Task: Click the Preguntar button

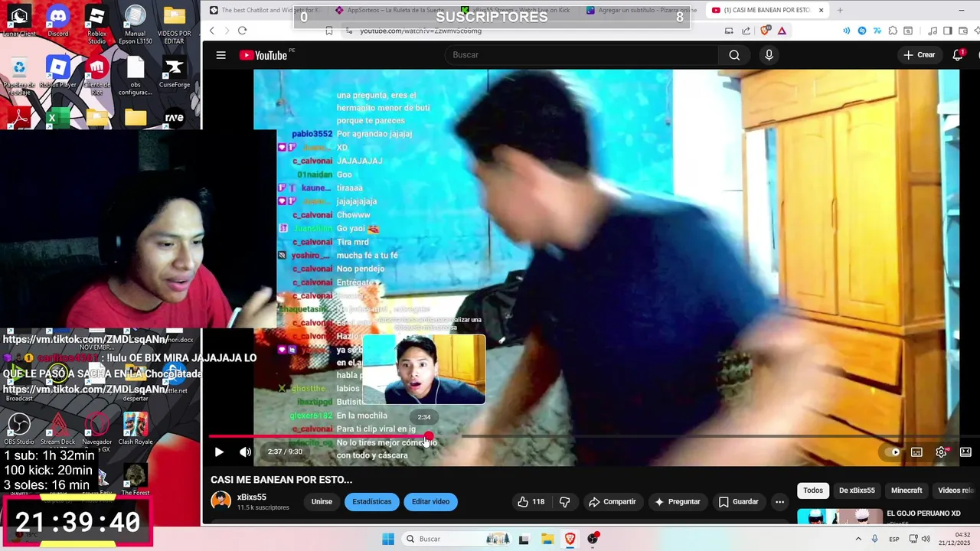Action: (678, 502)
